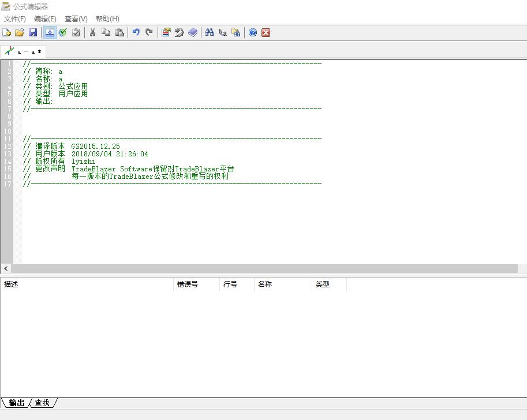Switch to the 查找 bottom tab
The width and height of the screenshot is (527, 420).
pos(42,403)
